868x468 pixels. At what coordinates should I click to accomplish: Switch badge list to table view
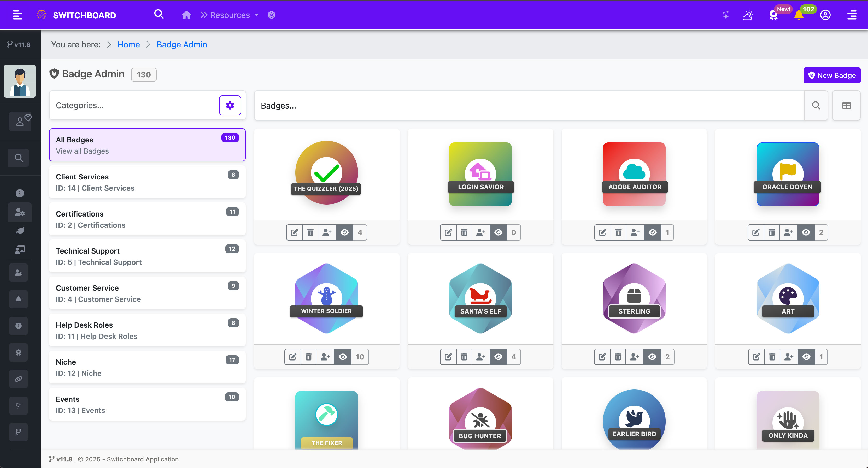point(846,105)
